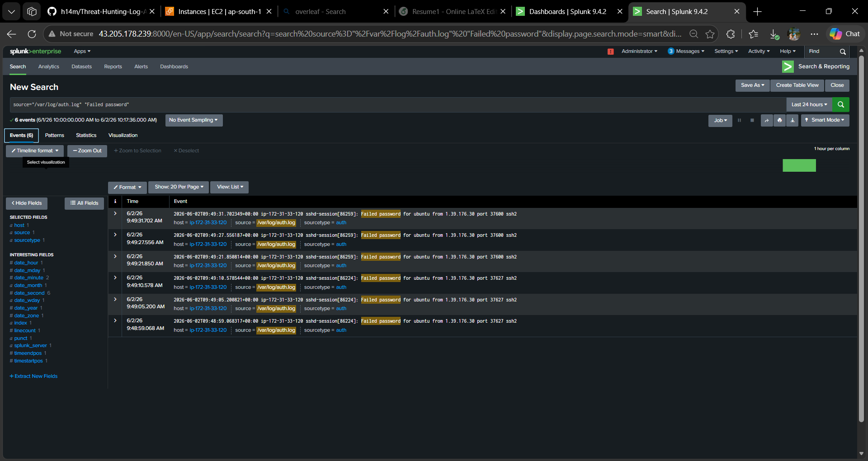Open Smart Mode dropdown
The height and width of the screenshot is (461, 868).
tap(825, 120)
